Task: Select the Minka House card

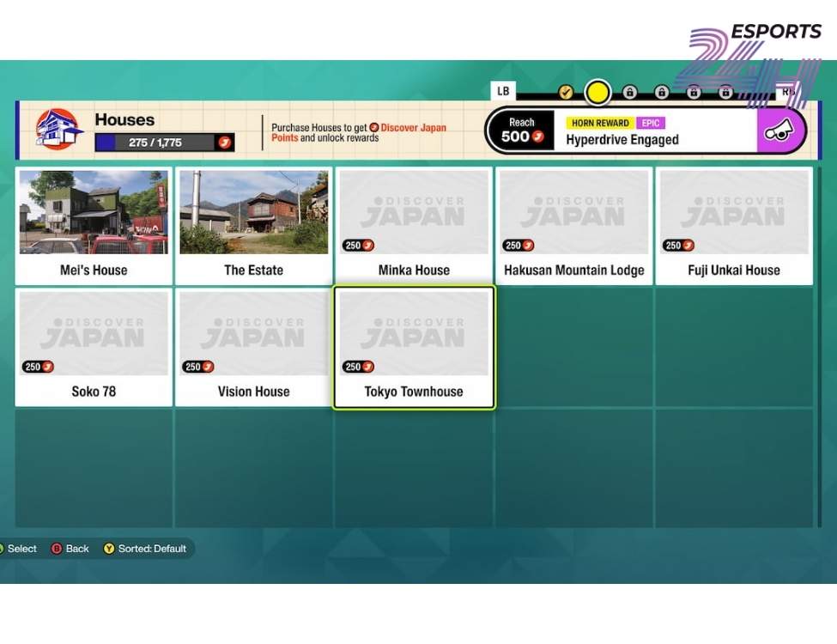Action: (x=414, y=226)
